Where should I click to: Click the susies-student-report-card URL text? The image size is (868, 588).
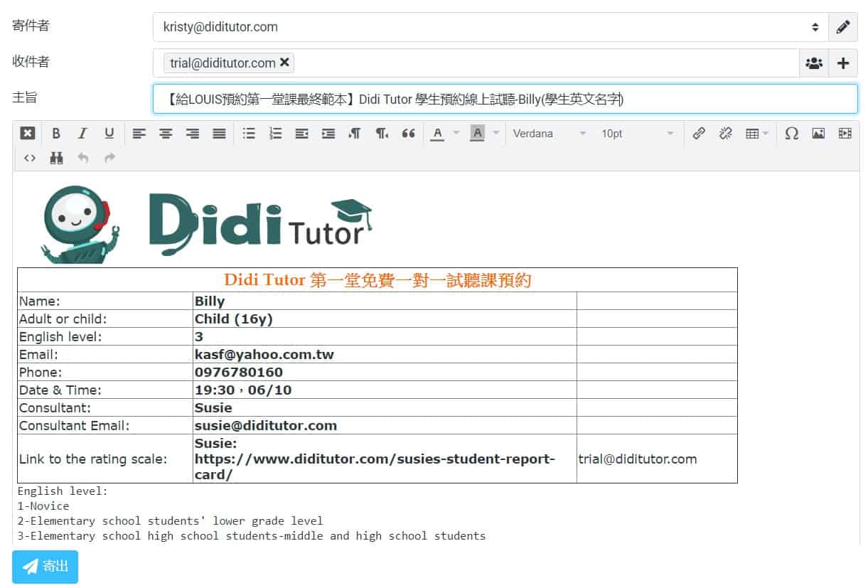(x=375, y=467)
